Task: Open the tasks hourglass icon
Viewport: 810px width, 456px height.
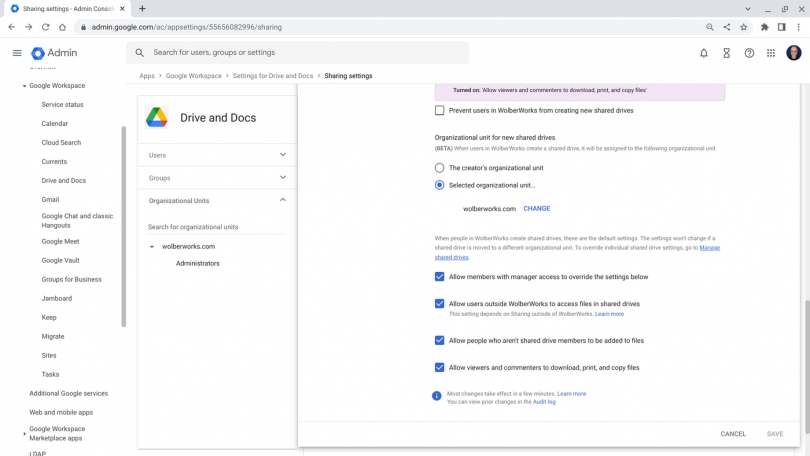Action: pyautogui.click(x=726, y=53)
